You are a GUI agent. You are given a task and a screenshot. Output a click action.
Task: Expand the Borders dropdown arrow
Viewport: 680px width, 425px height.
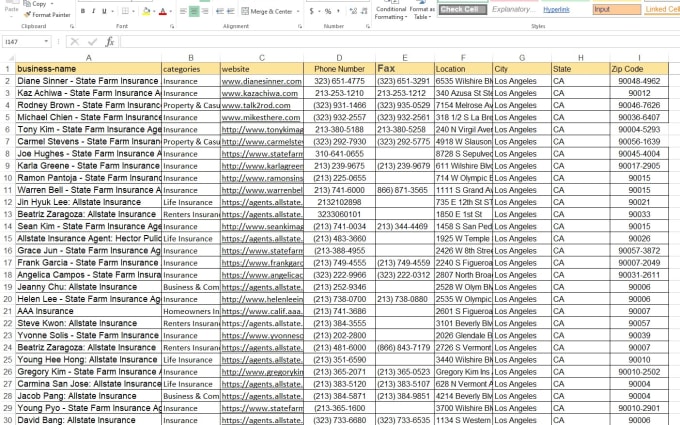click(x=133, y=11)
